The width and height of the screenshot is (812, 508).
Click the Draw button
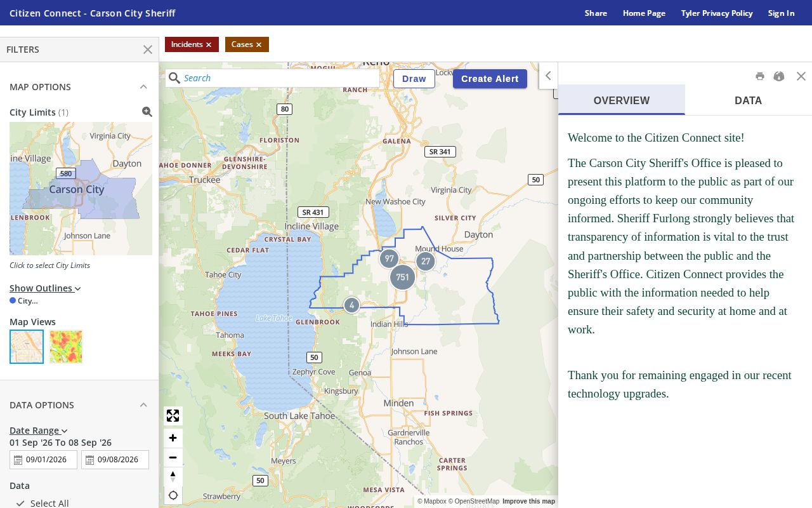pos(414,79)
